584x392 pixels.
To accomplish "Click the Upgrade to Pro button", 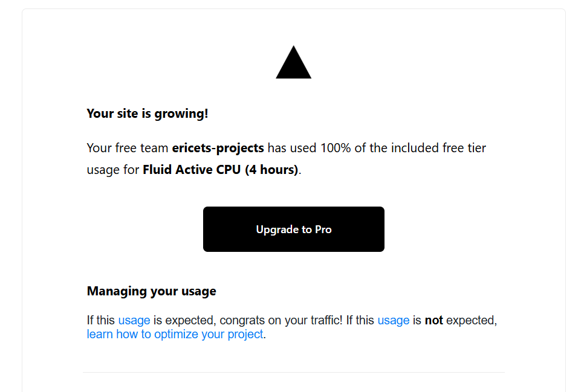I will [293, 230].
